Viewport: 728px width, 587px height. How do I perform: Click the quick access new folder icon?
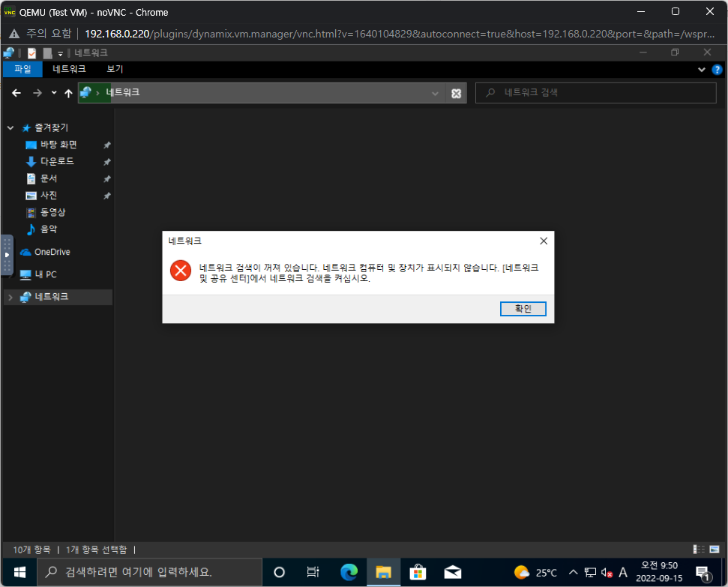(47, 53)
